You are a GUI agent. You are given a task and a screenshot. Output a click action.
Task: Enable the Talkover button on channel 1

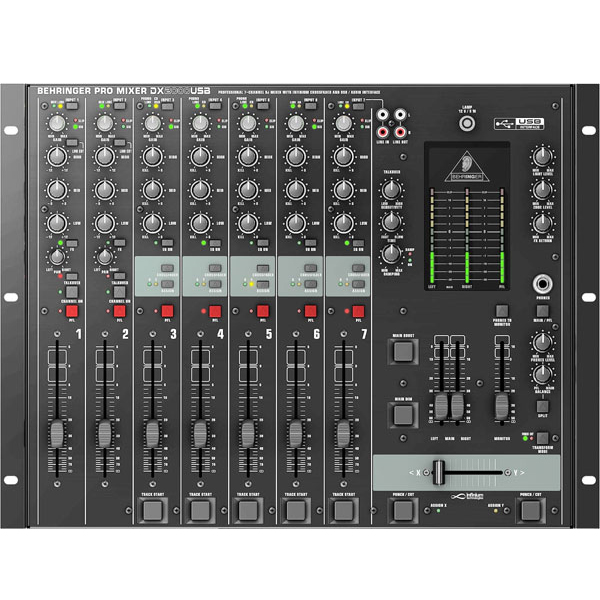click(x=72, y=276)
